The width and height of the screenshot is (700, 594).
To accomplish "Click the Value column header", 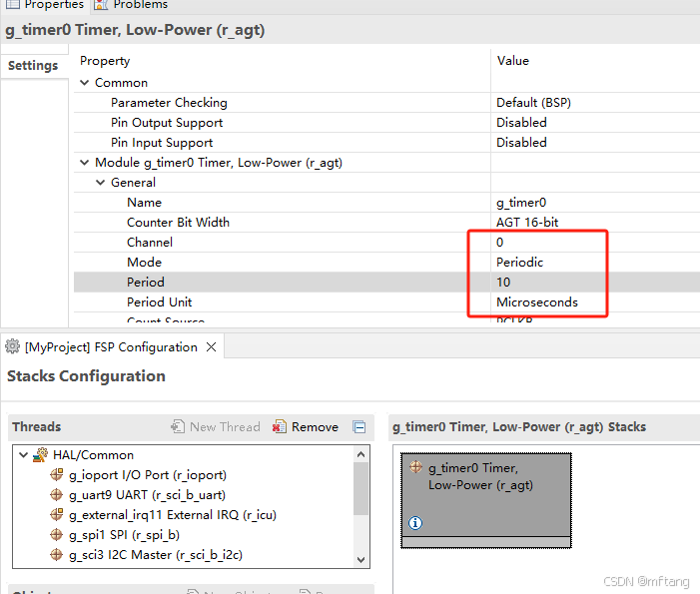I will click(513, 61).
